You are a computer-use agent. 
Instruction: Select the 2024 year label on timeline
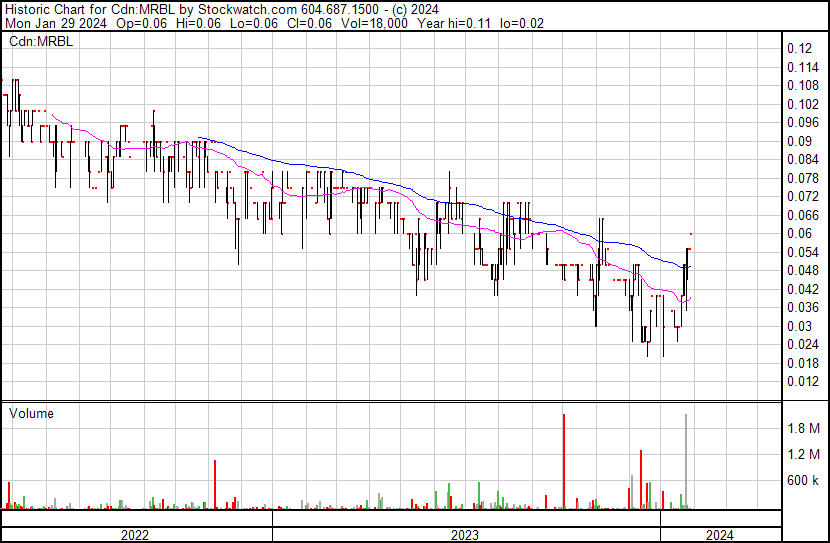click(x=719, y=535)
